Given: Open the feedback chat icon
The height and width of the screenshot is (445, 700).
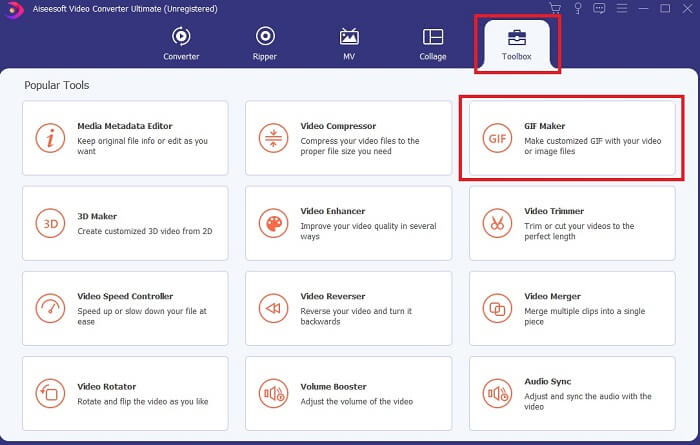Looking at the screenshot, I should click(x=599, y=8).
